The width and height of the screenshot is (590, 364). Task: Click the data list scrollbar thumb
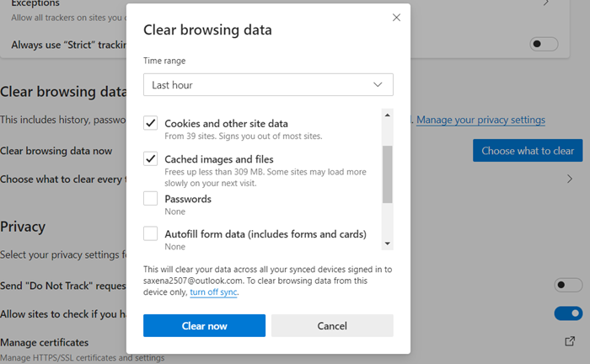(387, 174)
